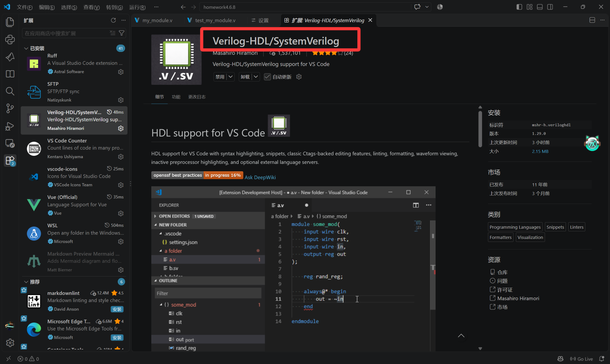The width and height of the screenshot is (610, 364).
Task: Toggle the bottom panel layout icon
Action: click(x=540, y=7)
